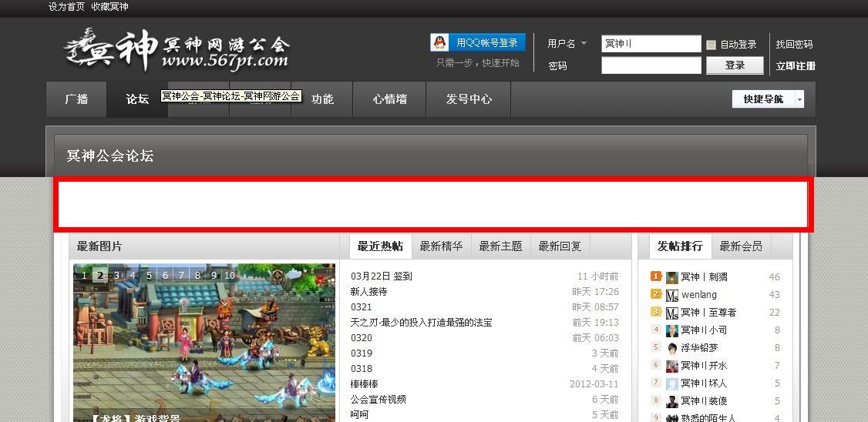Click the 用QQ帐号登录 button
This screenshot has width=868, height=422.
[x=478, y=42]
